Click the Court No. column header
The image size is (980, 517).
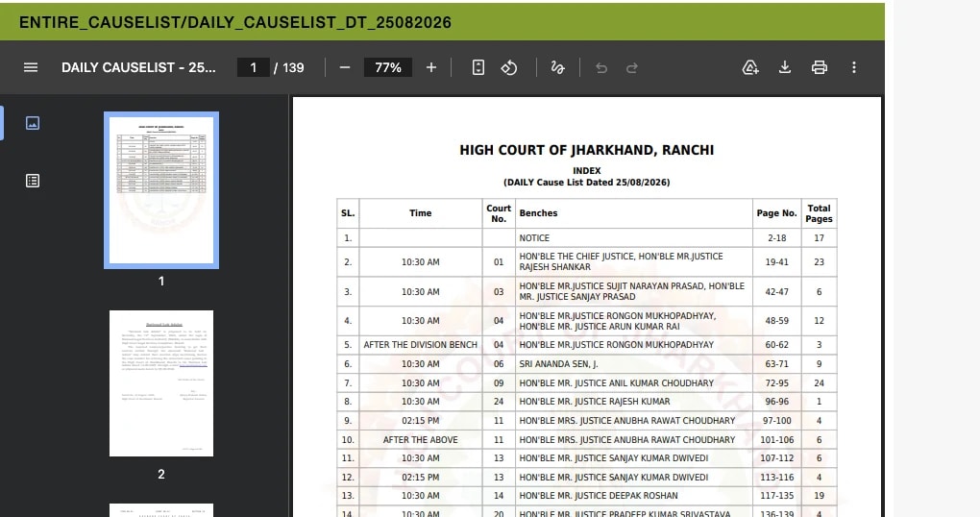click(499, 213)
